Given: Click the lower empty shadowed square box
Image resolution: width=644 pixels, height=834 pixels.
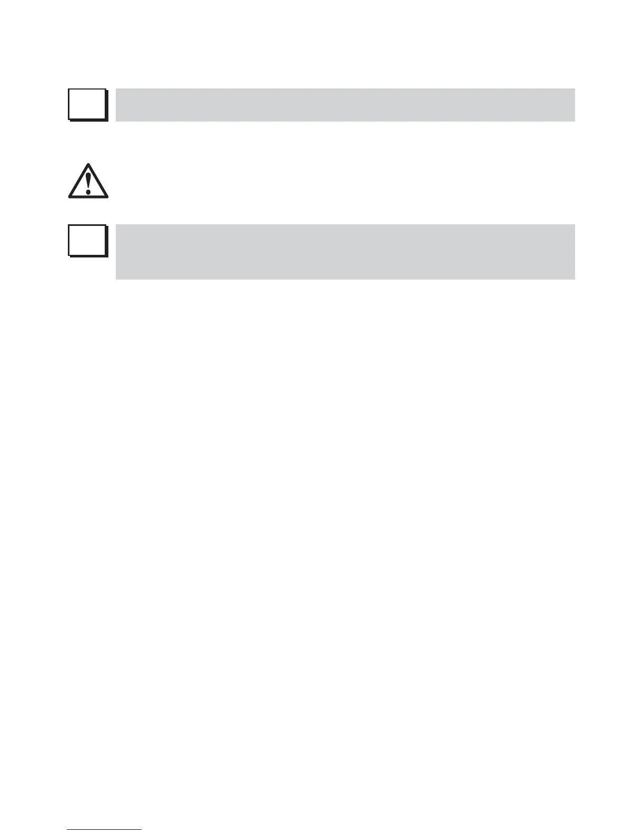Looking at the screenshot, I should tap(87, 241).
